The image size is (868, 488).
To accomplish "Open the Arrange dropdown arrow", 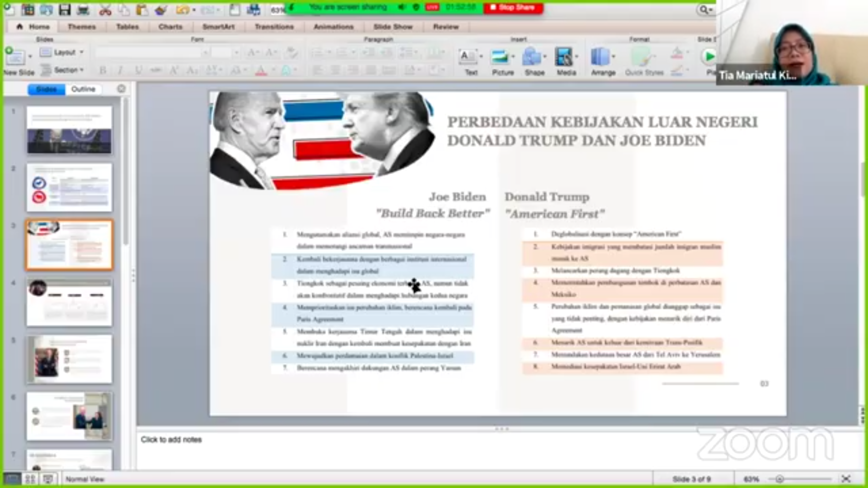I will coord(613,56).
